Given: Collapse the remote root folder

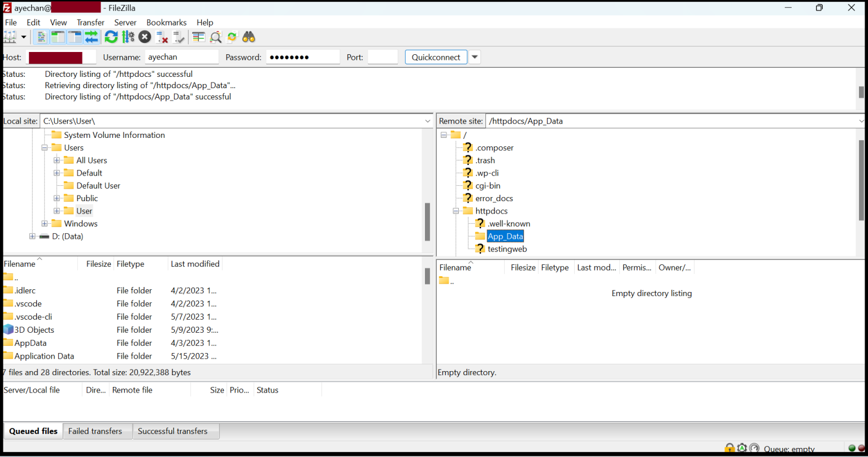Looking at the screenshot, I should point(444,135).
